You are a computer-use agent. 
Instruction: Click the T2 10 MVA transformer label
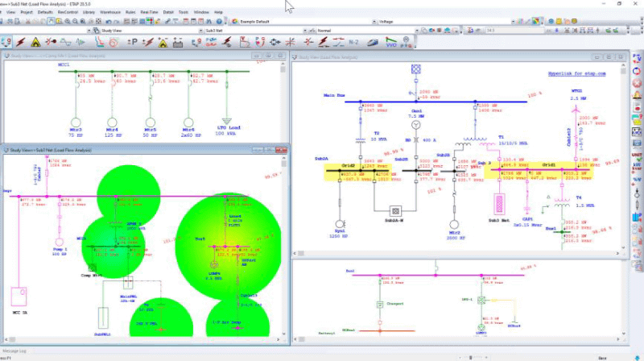[378, 136]
